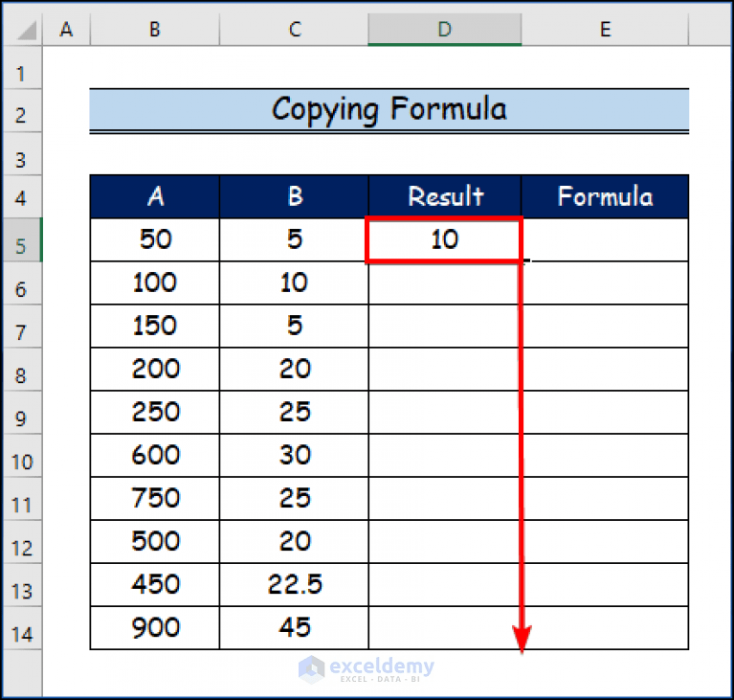
Task: Select the cell containing 600
Action: [154, 456]
